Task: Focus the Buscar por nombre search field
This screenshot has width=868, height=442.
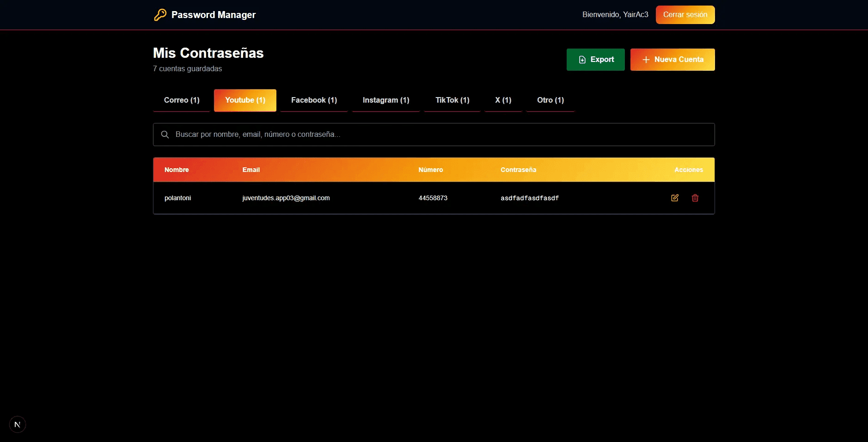Action: (x=439, y=135)
